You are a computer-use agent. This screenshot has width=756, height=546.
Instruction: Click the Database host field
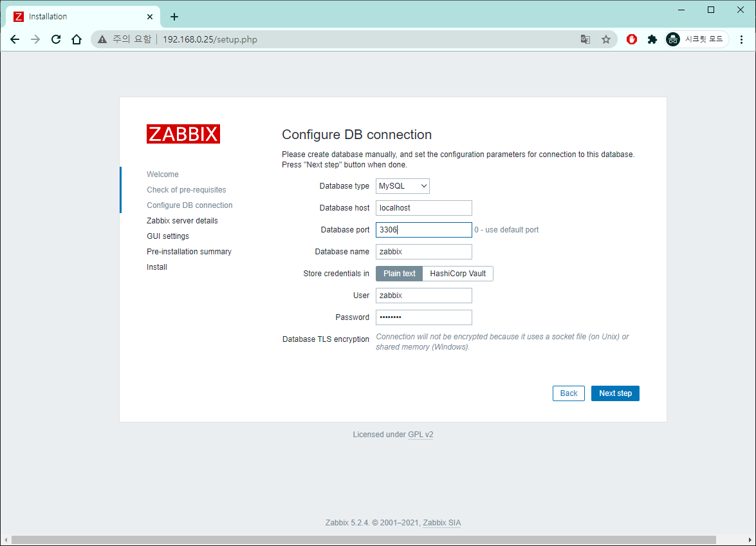[424, 208]
